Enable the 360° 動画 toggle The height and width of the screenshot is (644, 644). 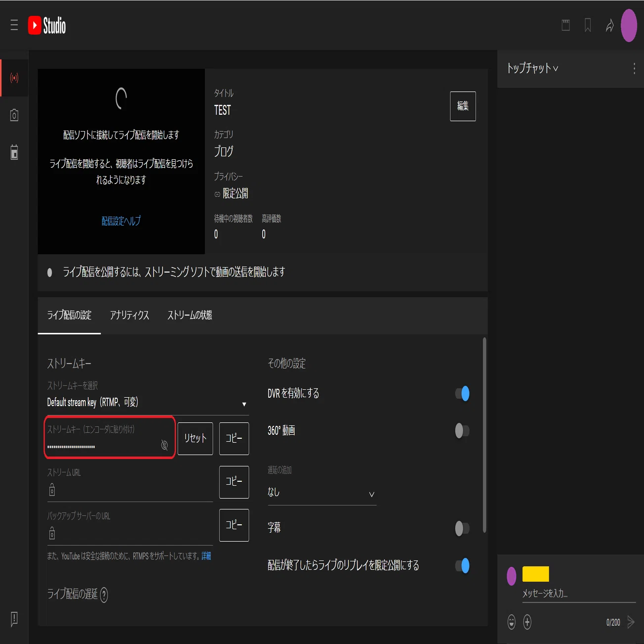pos(462,430)
